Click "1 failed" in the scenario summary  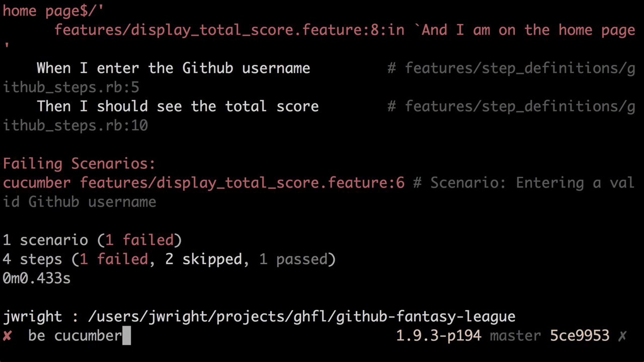[x=139, y=240]
